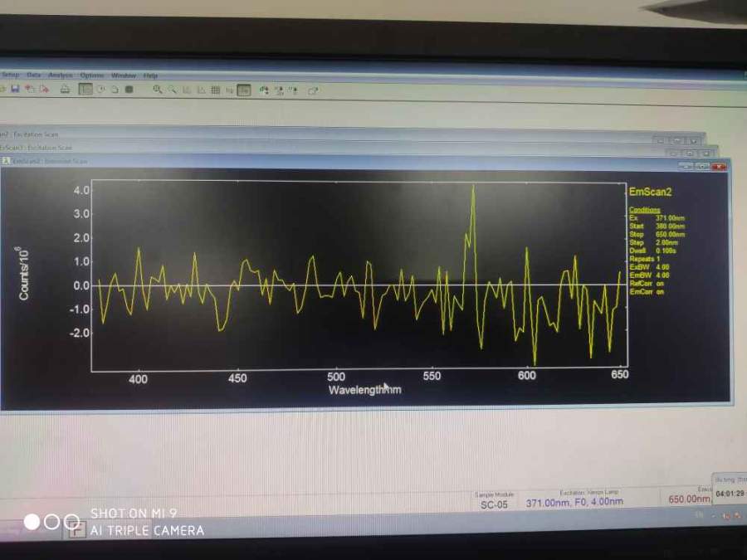Click the Print icon in toolbar
Viewport: 747px width, 560px height.
[x=66, y=89]
